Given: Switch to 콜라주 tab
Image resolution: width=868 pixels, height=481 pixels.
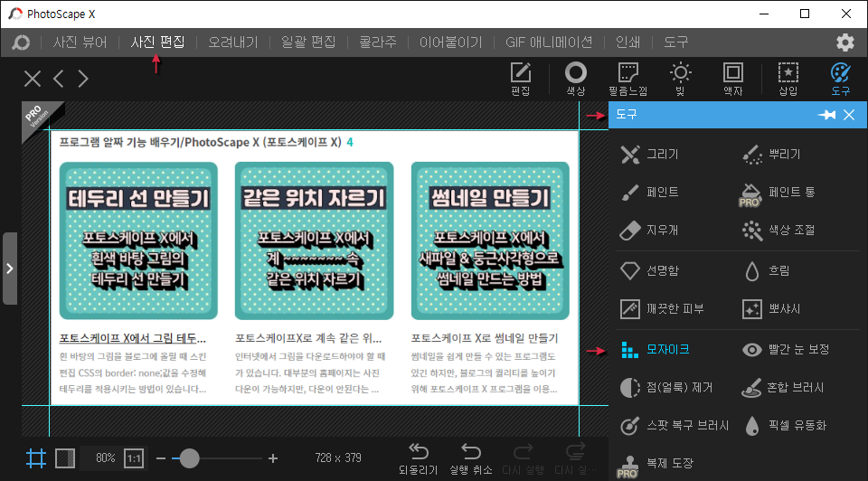Looking at the screenshot, I should tap(378, 42).
